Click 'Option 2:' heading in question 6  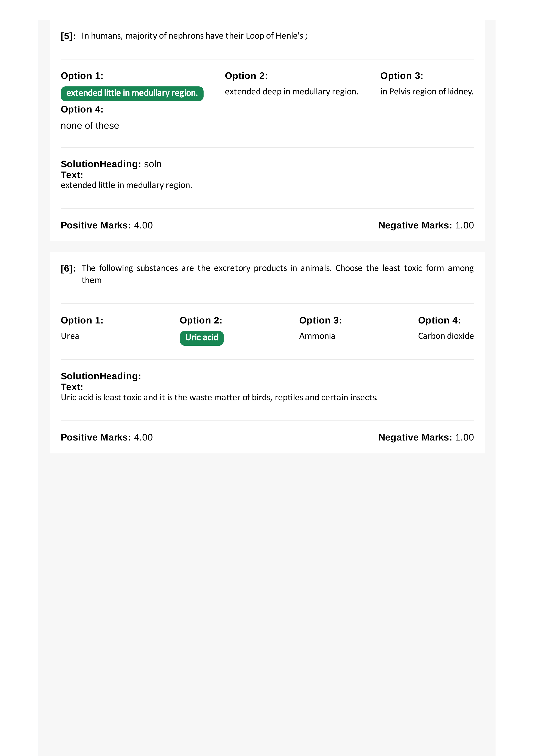pos(201,320)
